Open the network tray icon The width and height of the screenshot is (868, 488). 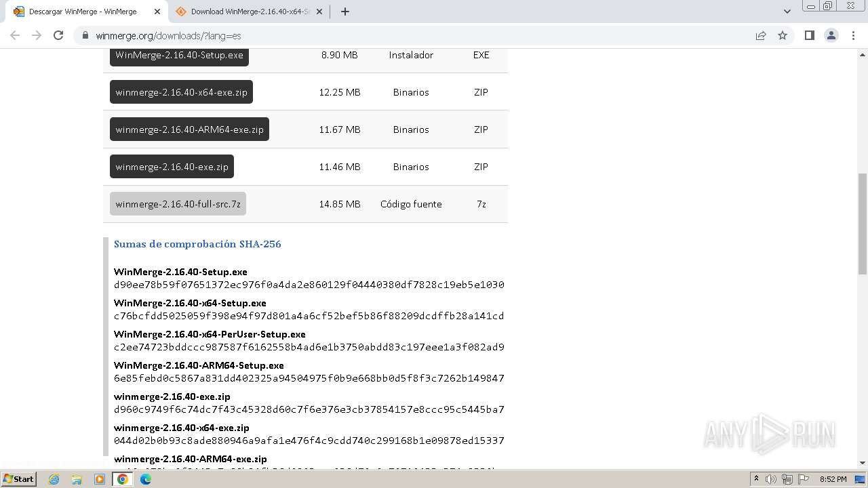coord(787,479)
